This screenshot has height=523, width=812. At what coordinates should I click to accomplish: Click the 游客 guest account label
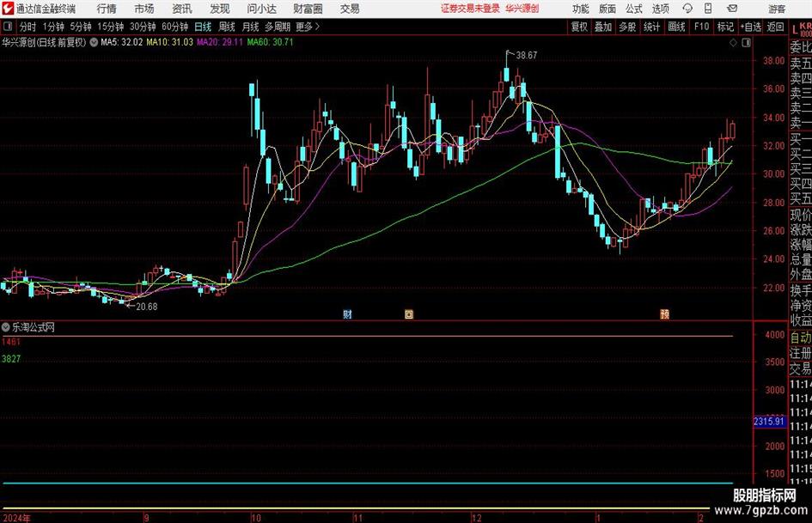pyautogui.click(x=776, y=9)
